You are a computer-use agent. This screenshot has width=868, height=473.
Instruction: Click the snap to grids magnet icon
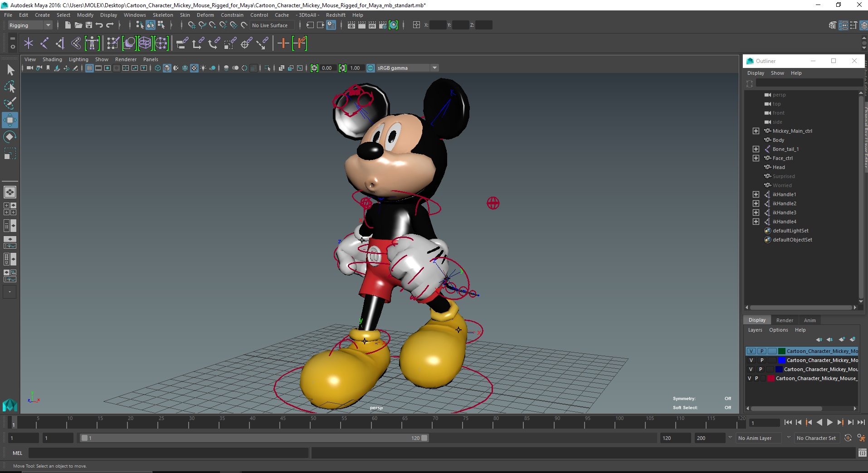click(191, 25)
